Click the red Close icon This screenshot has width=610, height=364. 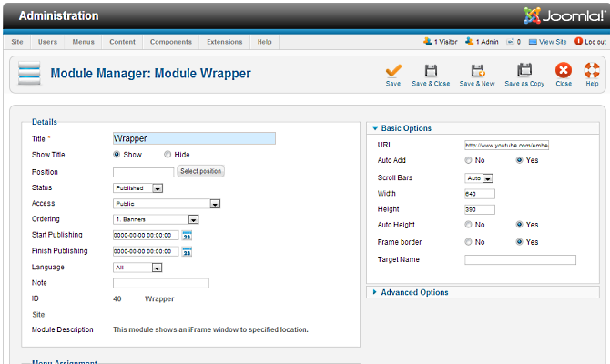564,71
